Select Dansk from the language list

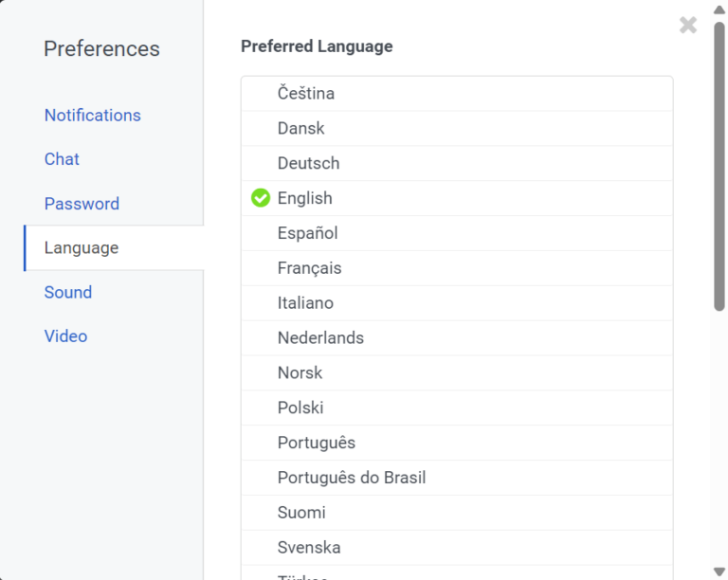coord(301,128)
